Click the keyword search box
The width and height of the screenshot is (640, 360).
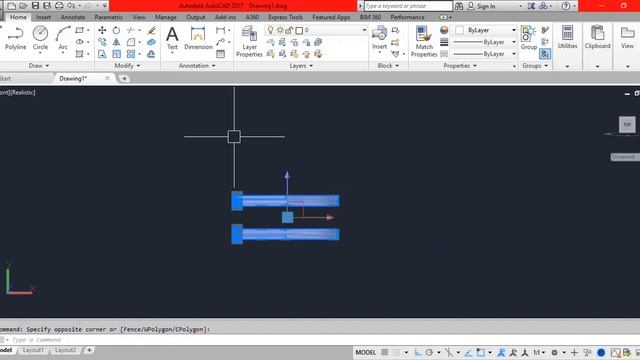click(408, 6)
